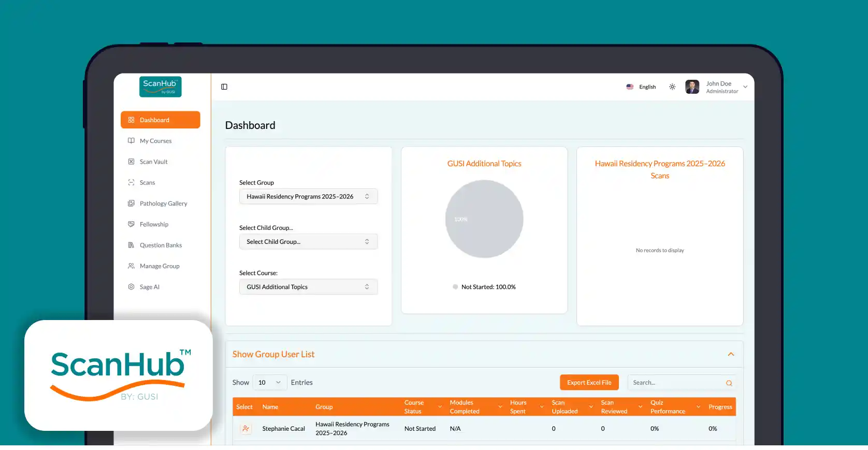Click the Not Started legend dot
This screenshot has width=868, height=450.
(455, 287)
